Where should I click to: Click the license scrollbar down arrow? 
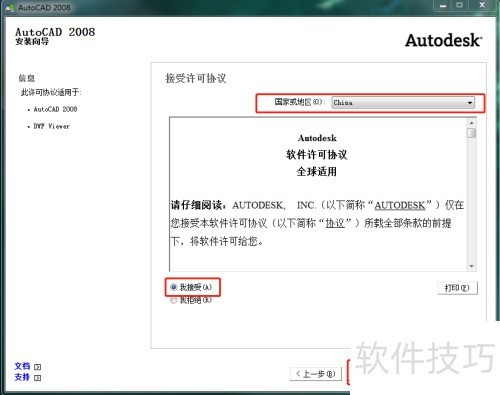[x=471, y=266]
